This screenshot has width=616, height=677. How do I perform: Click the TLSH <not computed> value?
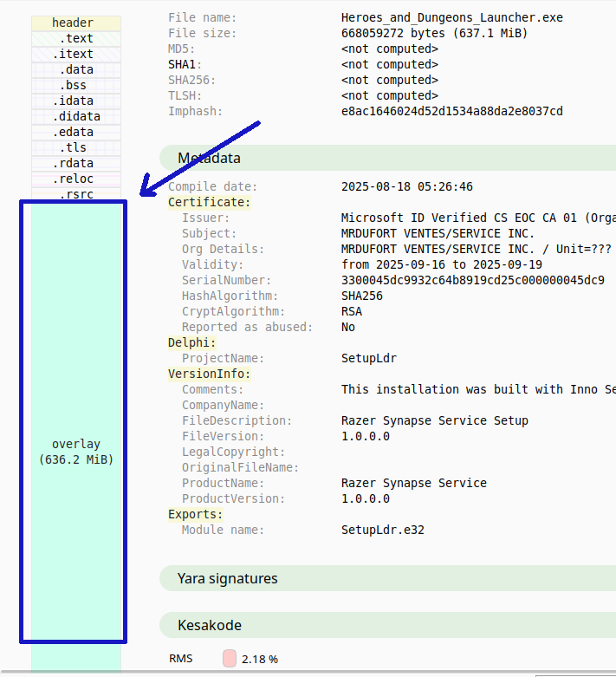[390, 95]
